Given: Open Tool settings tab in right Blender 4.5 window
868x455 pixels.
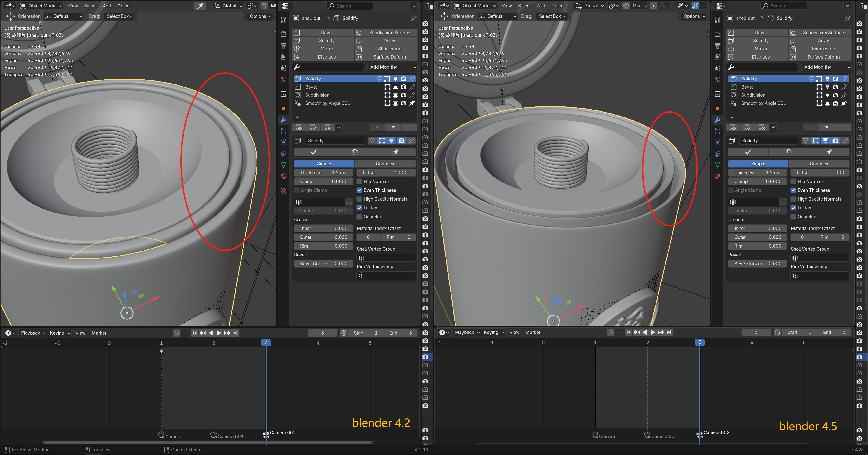Looking at the screenshot, I should 717,19.
